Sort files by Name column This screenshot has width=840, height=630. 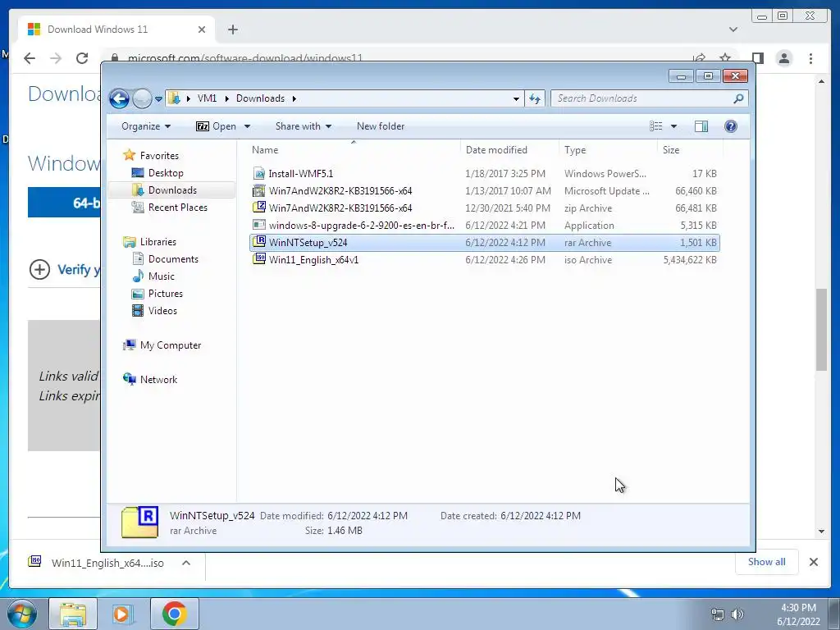click(x=354, y=150)
